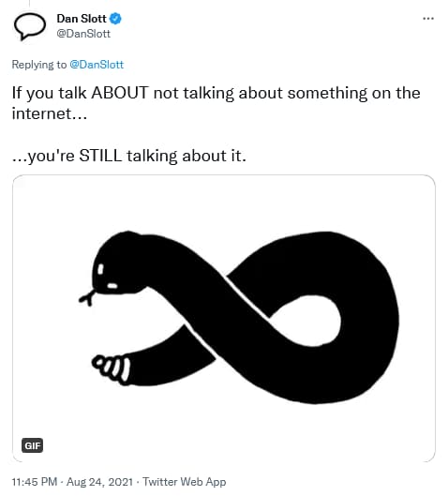Viewport: 448px width, 496px height.
Task: Open the three-dot more options menu
Action: (428, 19)
